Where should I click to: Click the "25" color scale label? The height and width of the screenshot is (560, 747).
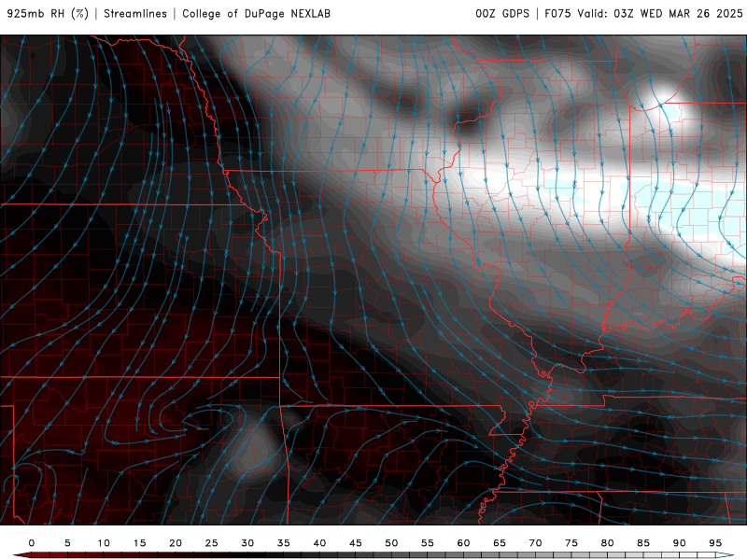(211, 543)
